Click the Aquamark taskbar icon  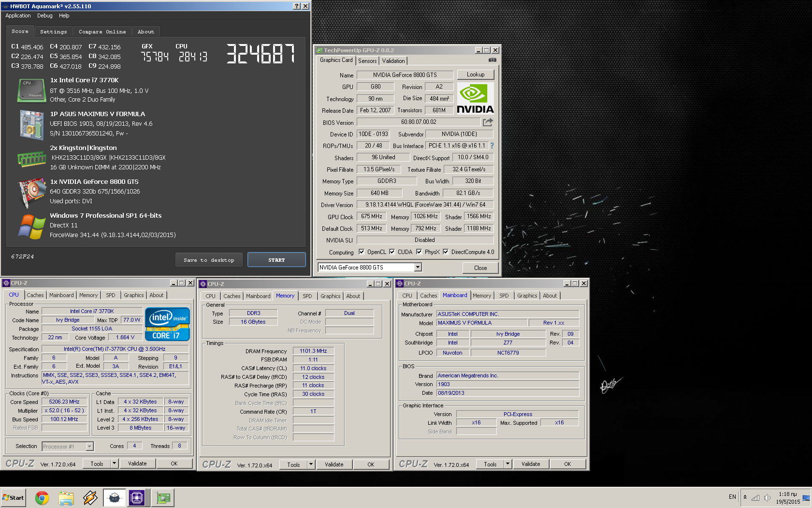pyautogui.click(x=114, y=497)
